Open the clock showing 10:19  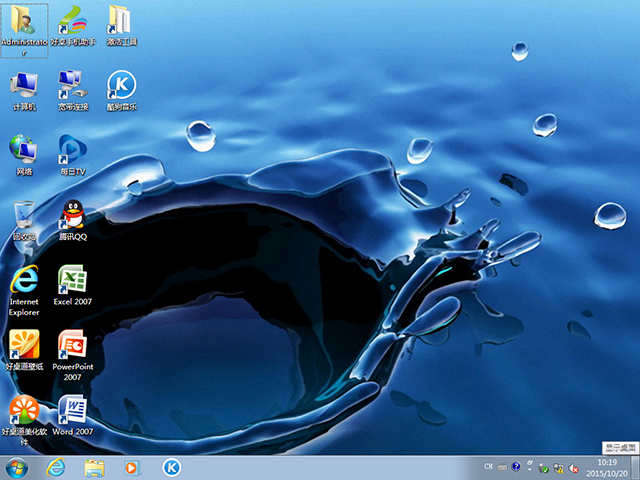607,468
